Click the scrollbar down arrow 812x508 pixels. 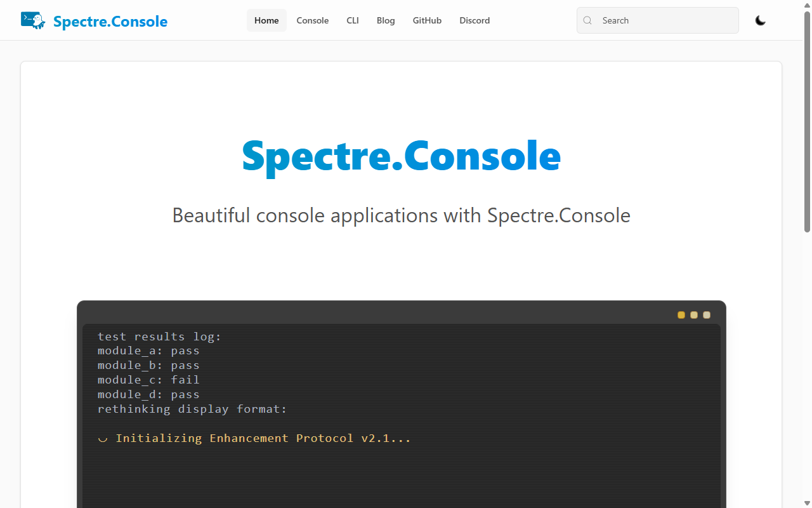click(807, 504)
